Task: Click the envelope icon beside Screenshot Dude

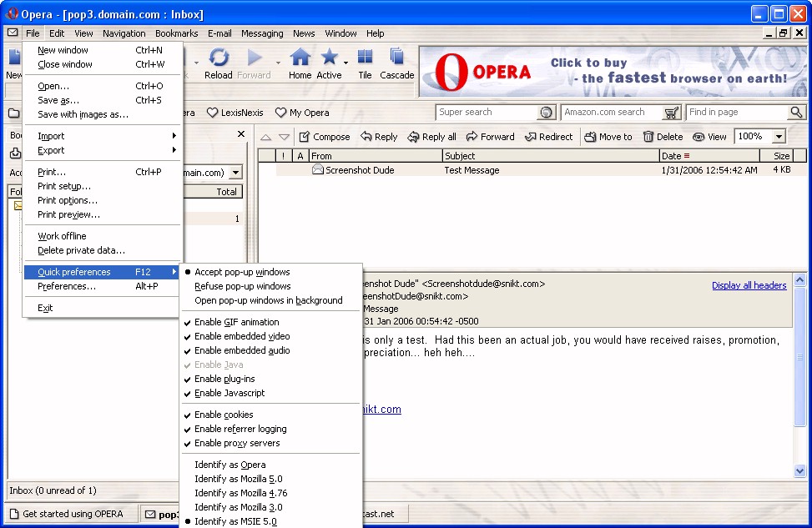Action: coord(317,169)
